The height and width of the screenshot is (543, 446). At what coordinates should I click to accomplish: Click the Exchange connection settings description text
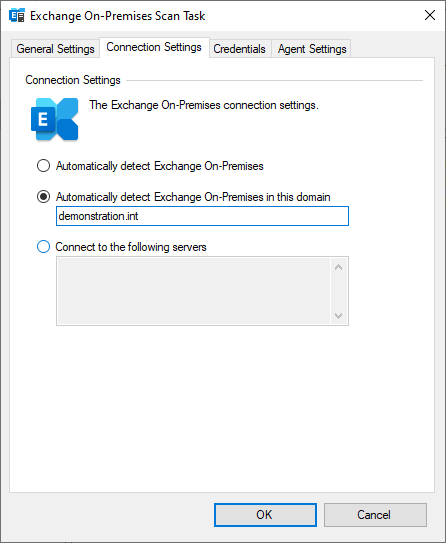204,105
